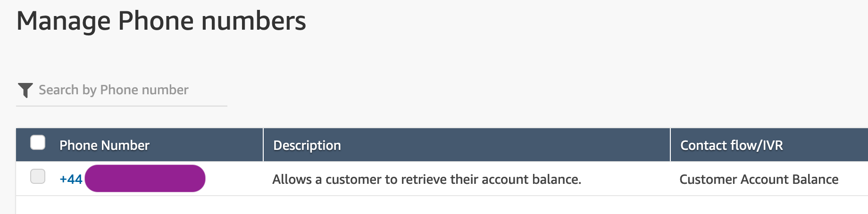Click the word "numbers" in the page title

[254, 21]
